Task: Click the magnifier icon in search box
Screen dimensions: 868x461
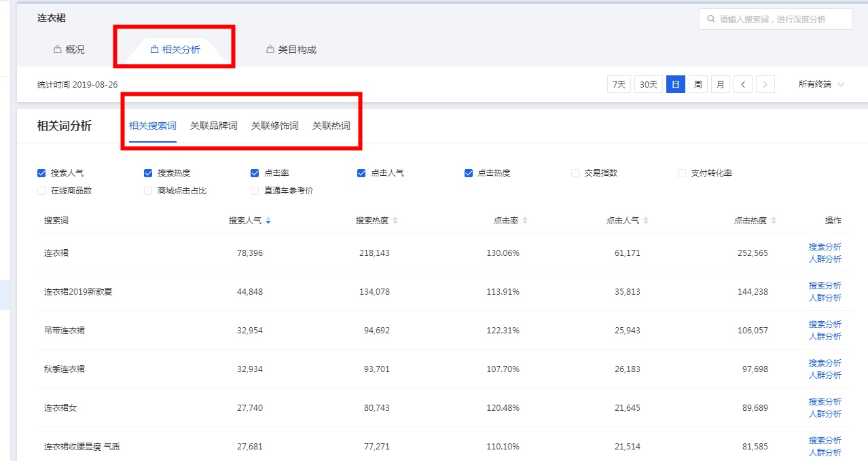Action: point(711,20)
